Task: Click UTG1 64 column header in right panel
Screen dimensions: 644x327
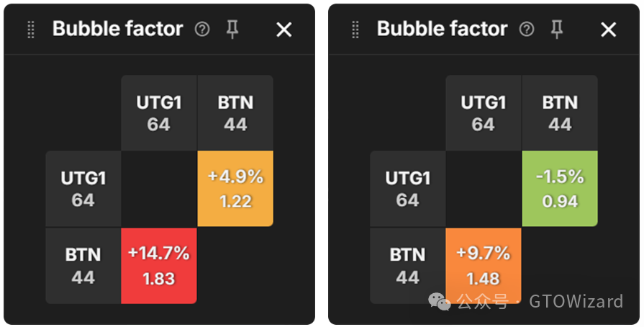Action: [x=483, y=113]
